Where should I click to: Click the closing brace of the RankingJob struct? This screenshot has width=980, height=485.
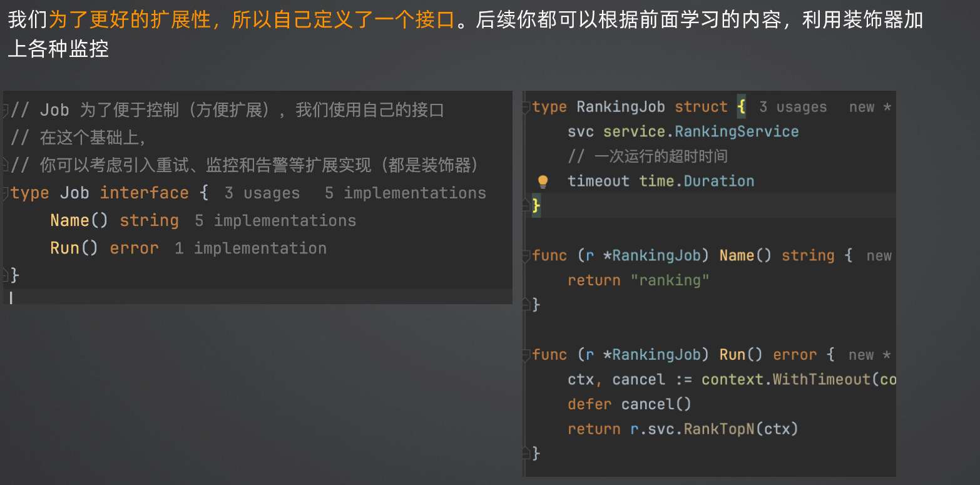click(536, 206)
